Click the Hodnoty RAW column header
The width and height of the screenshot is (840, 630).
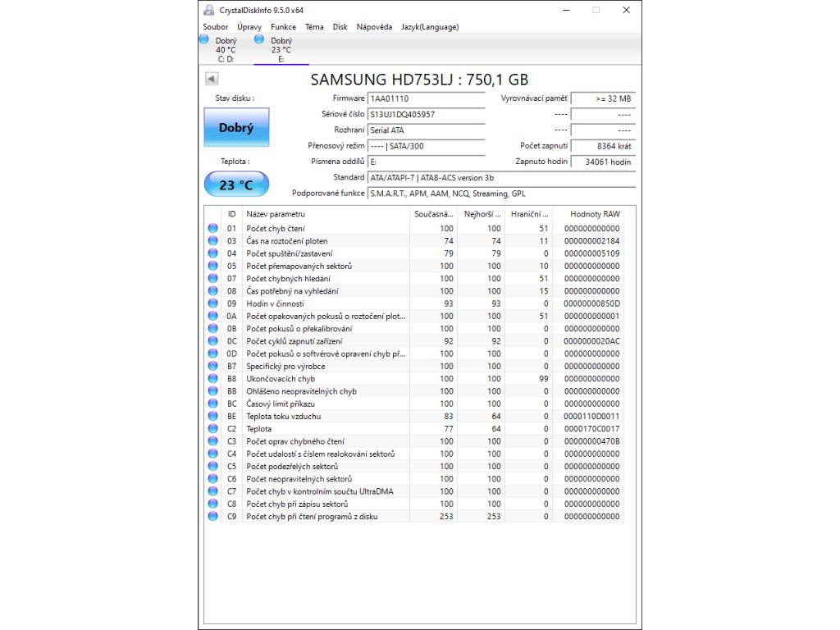[587, 213]
